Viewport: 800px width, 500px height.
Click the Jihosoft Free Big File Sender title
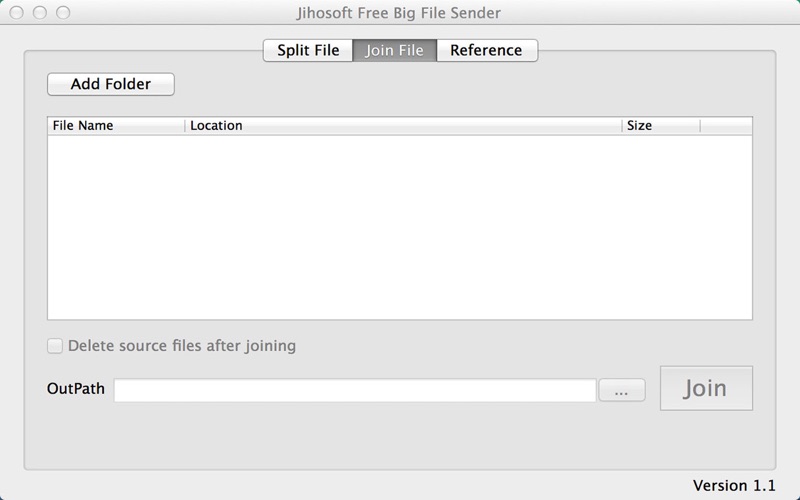(399, 13)
